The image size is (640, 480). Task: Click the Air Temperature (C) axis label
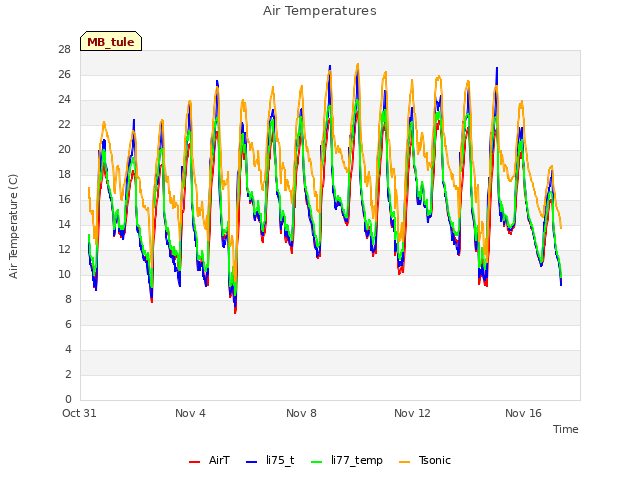click(13, 226)
